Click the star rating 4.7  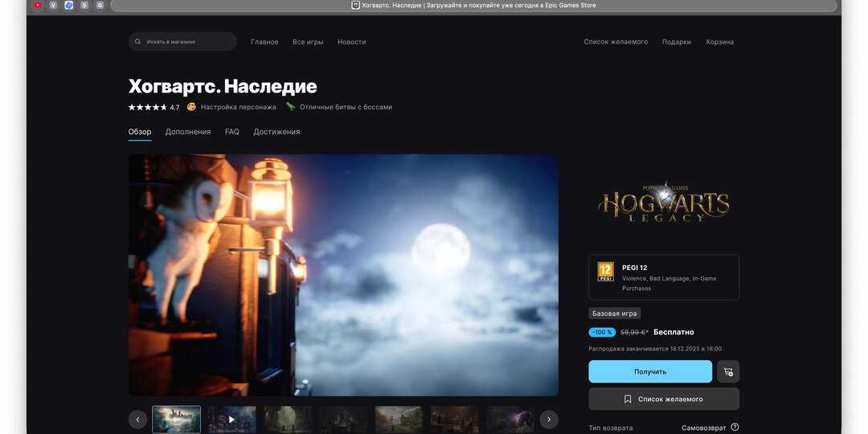pos(154,107)
